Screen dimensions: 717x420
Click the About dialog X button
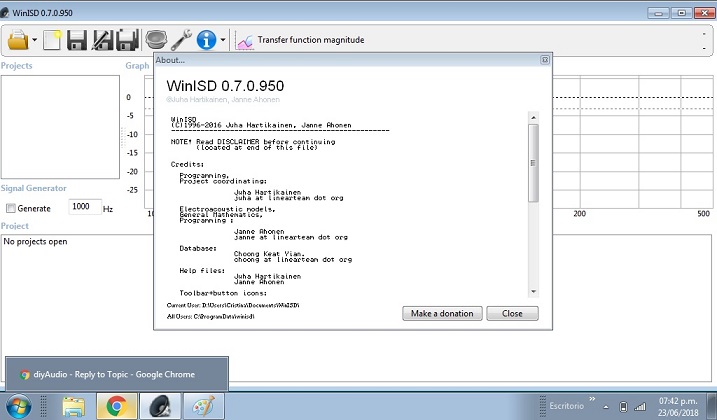coord(545,60)
